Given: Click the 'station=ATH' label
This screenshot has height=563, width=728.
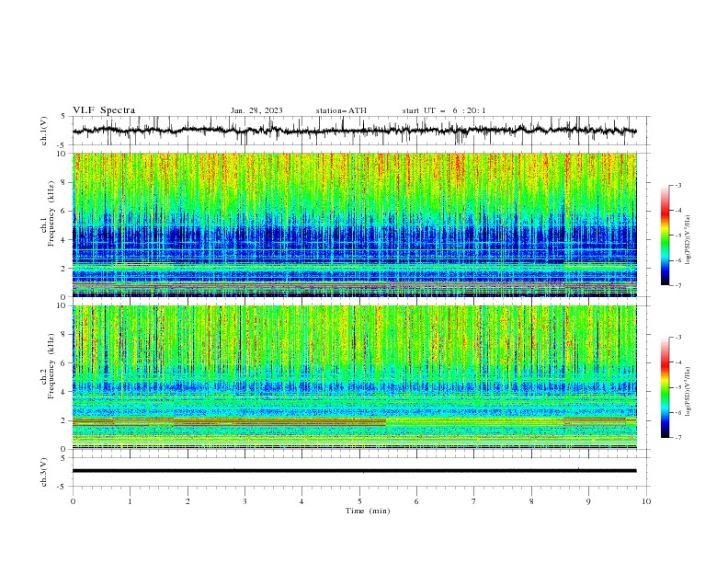Looking at the screenshot, I should click(x=341, y=110).
